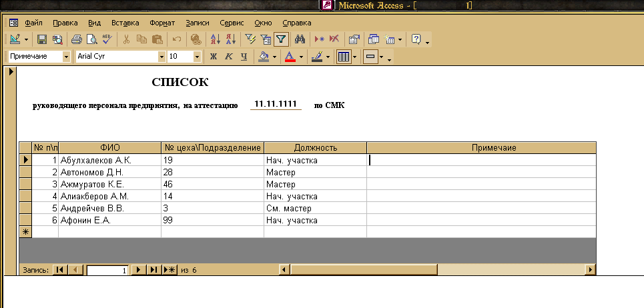This screenshot has height=308, width=644.
Task: Expand the font color dropdown arrow
Action: (300, 57)
